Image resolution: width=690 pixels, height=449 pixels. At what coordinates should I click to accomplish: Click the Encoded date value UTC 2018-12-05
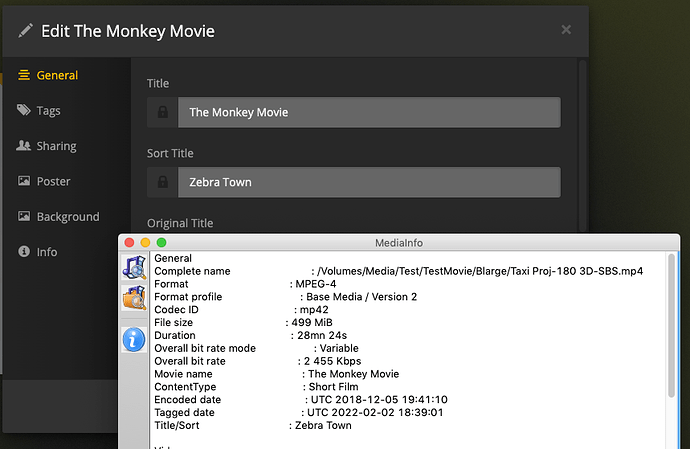click(x=379, y=400)
